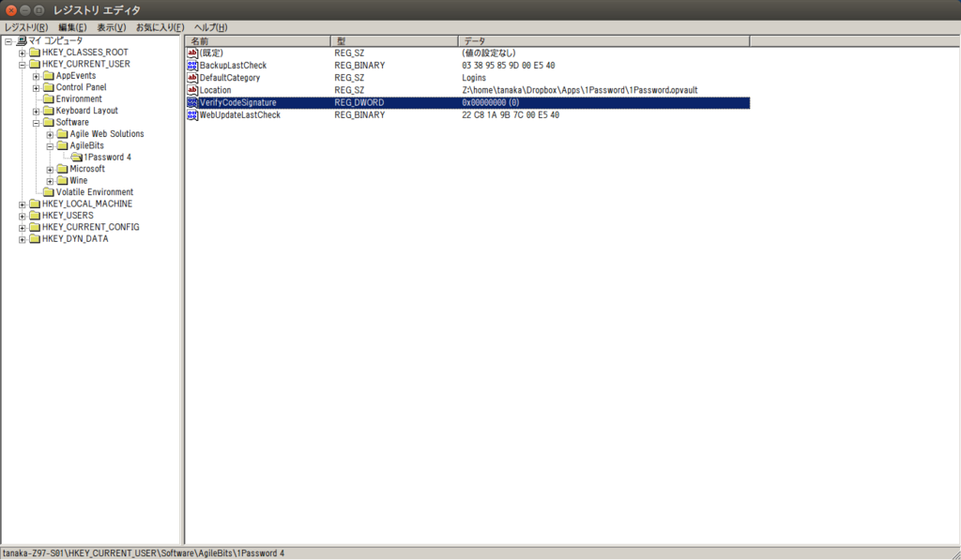Click the VerifyCodeSignature DWORD value icon
The height and width of the screenshot is (560, 961).
coord(192,103)
